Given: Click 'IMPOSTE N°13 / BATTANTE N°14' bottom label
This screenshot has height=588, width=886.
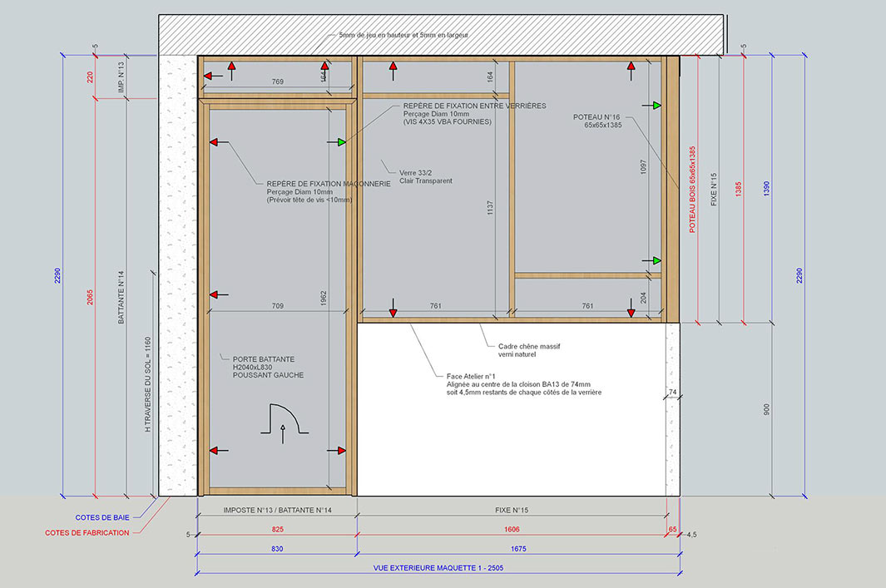Looking at the screenshot, I should pos(277,510).
